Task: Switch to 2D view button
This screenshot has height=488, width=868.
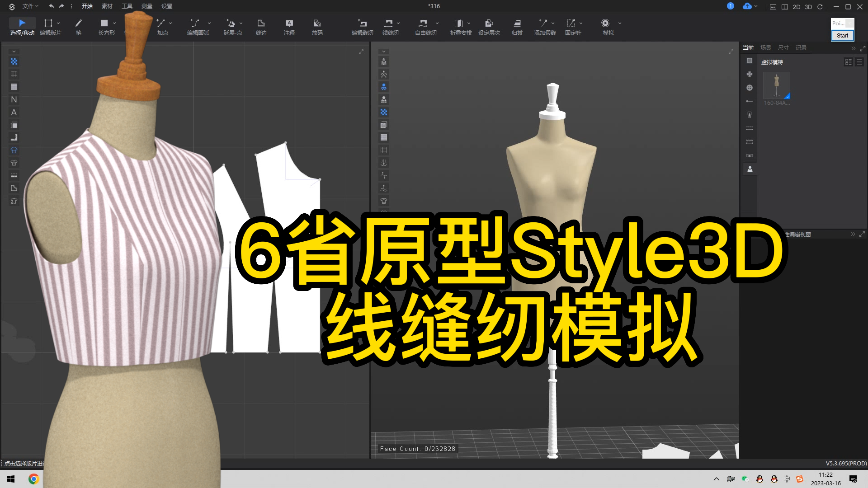Action: (797, 7)
